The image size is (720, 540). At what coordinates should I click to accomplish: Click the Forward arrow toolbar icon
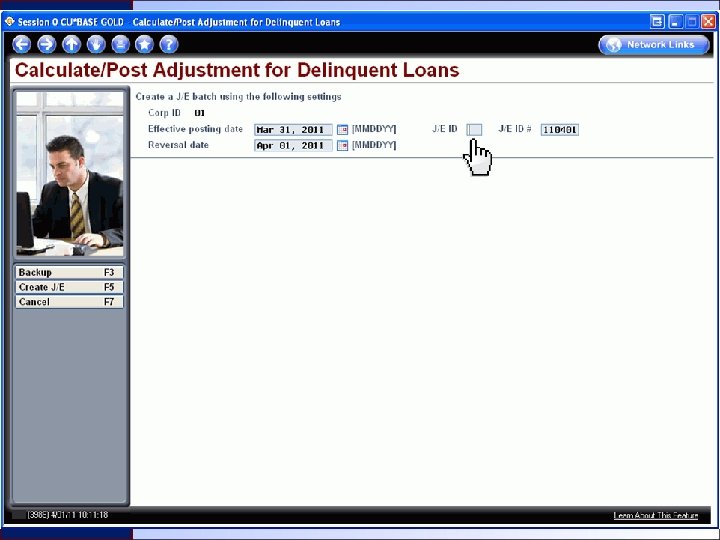point(46,45)
